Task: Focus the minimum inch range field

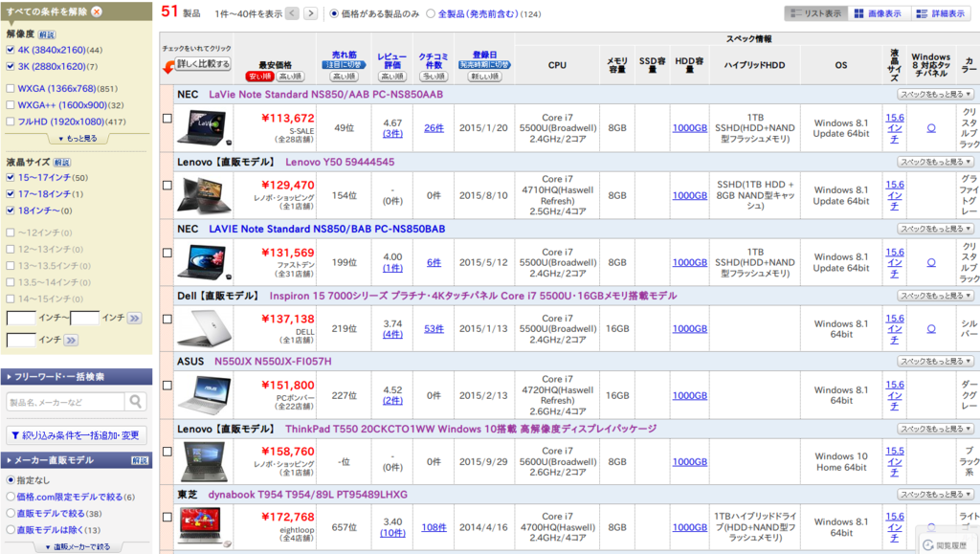Action: [x=21, y=319]
